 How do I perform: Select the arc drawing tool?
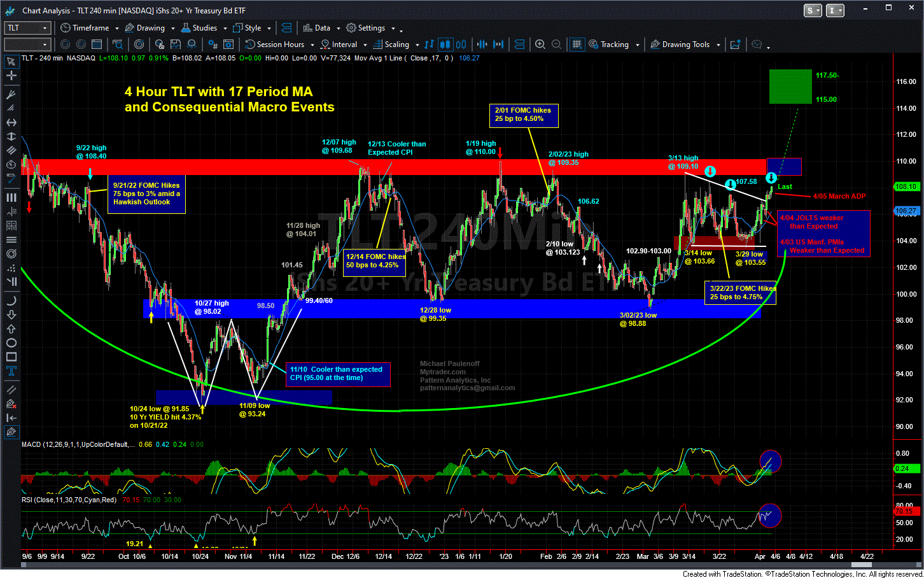pyautogui.click(x=11, y=300)
